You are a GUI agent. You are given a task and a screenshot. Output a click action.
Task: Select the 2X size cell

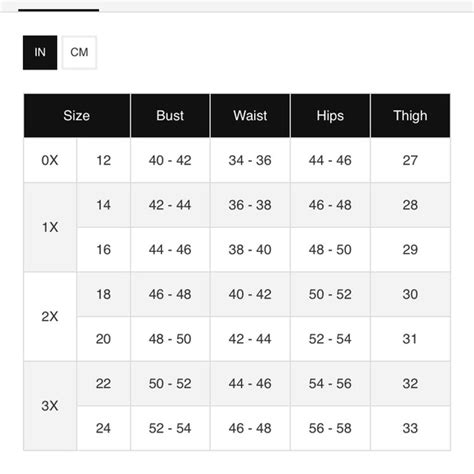coord(50,317)
